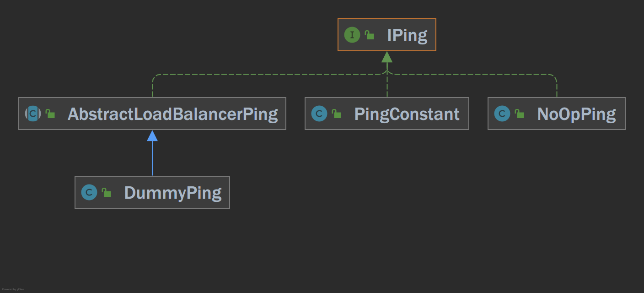Click the public lock icon on AbstractLoadBalancerPing
The height and width of the screenshot is (293, 644).
50,114
